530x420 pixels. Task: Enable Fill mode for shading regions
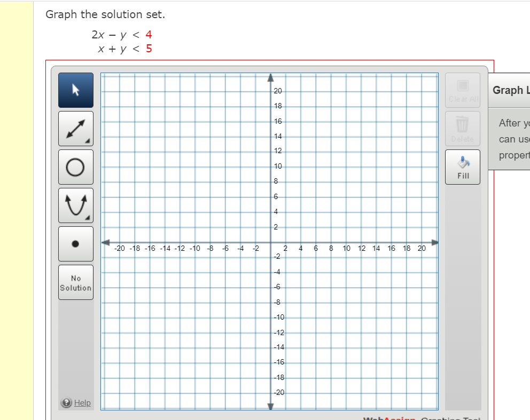462,167
